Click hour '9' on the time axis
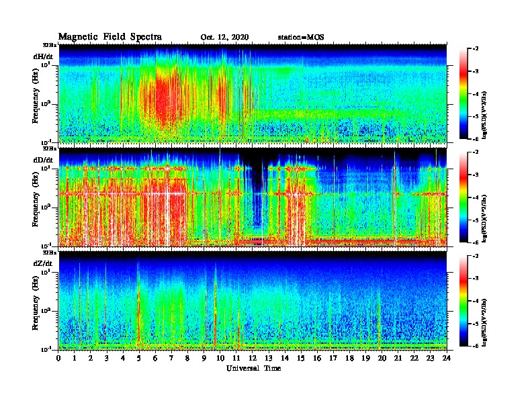 click(x=204, y=358)
